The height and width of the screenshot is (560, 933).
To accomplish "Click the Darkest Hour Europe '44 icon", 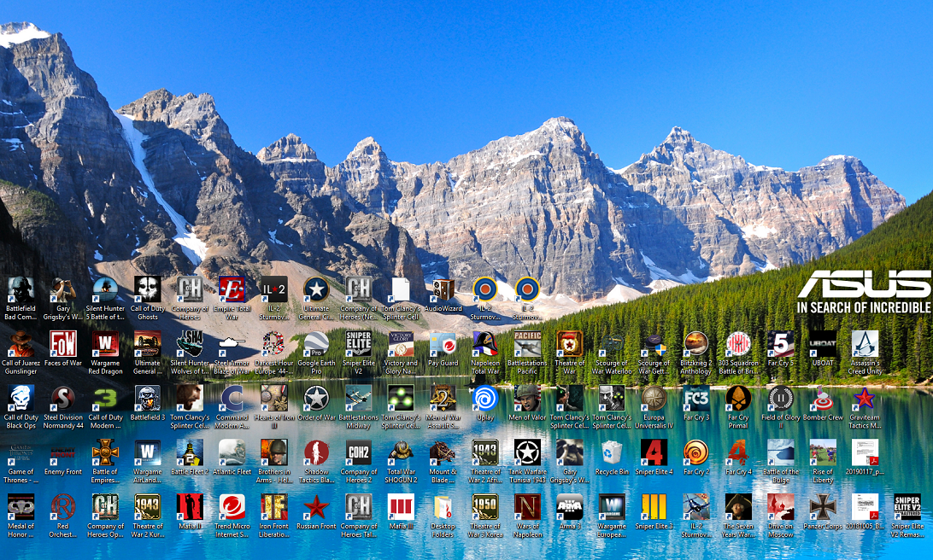I will coord(273,344).
